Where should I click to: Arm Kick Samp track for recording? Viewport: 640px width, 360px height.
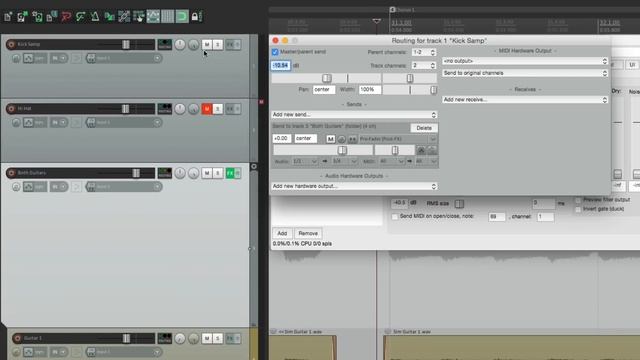pyautogui.click(x=11, y=44)
